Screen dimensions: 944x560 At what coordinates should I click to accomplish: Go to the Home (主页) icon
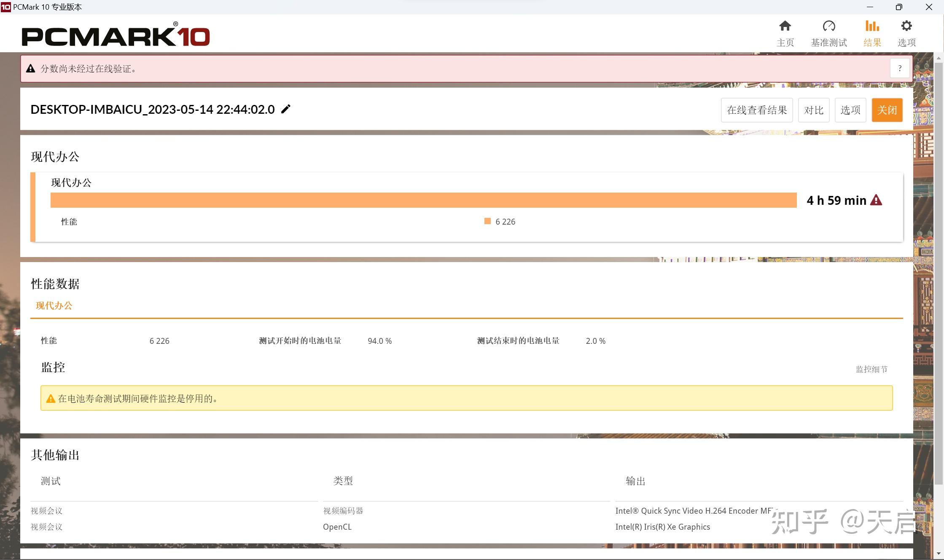coord(785,27)
